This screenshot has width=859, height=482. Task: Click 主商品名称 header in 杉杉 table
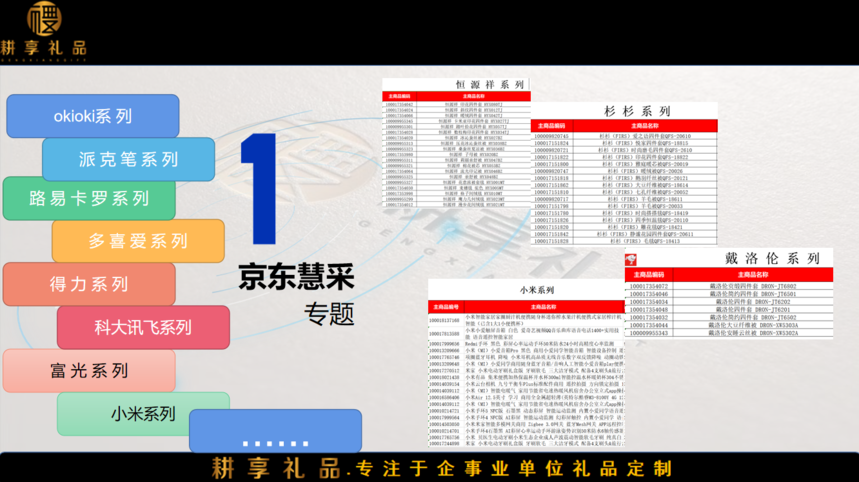pyautogui.click(x=645, y=126)
